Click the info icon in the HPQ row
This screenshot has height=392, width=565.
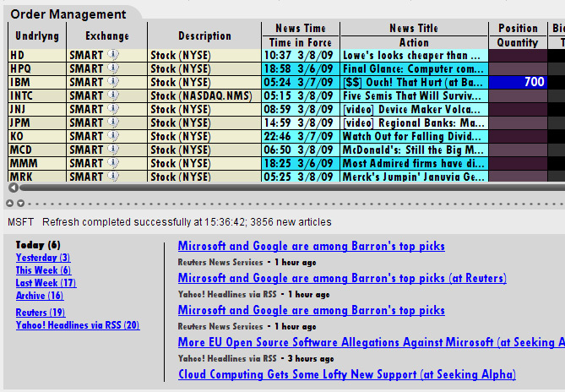[113, 68]
